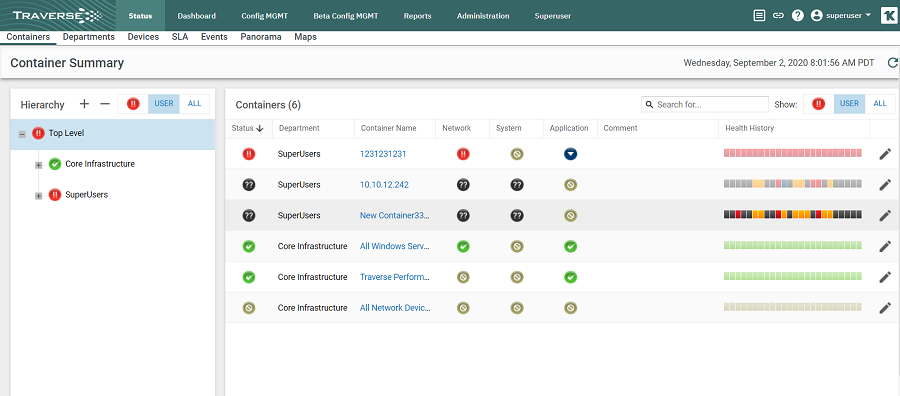This screenshot has width=900, height=396.
Task: Click the Kaseya K logo icon
Action: click(888, 15)
